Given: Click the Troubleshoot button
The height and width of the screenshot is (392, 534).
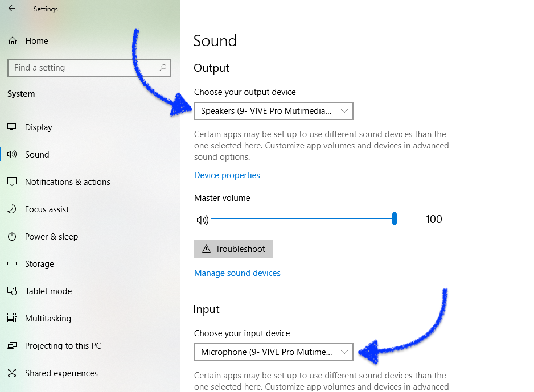Looking at the screenshot, I should 233,248.
